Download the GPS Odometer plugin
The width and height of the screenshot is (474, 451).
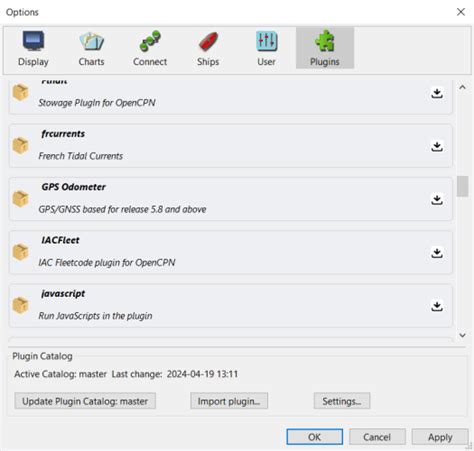point(437,199)
